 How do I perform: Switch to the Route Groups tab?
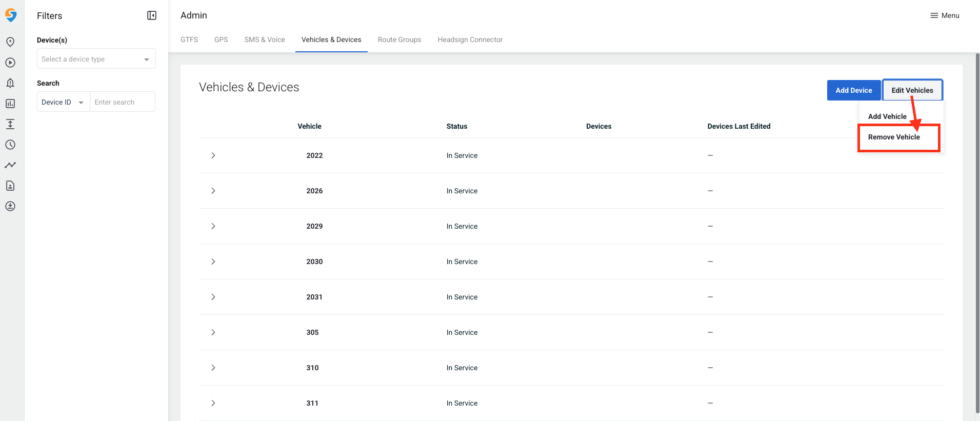coord(399,39)
